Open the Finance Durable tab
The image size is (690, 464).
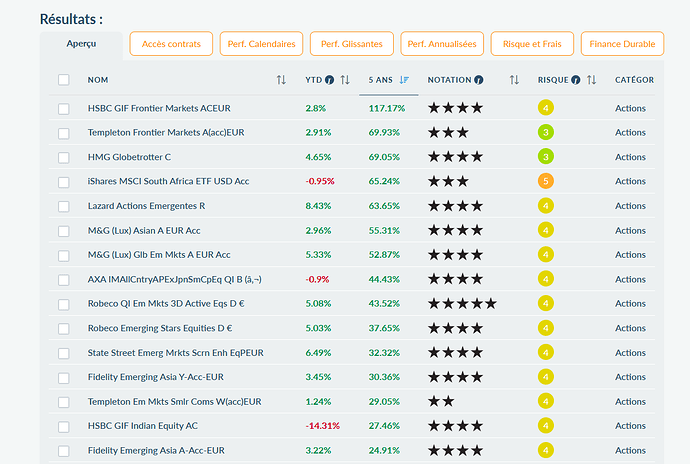[x=623, y=44]
